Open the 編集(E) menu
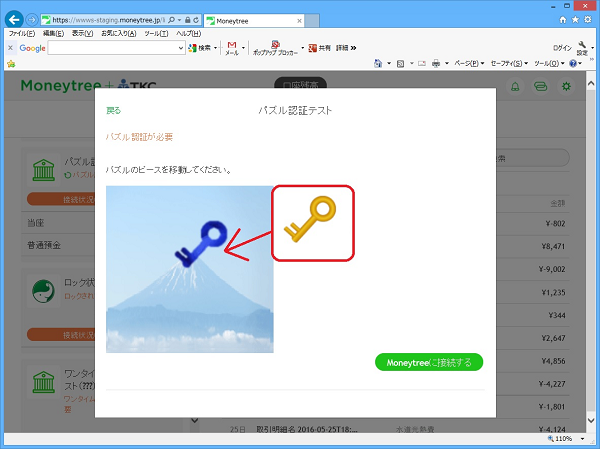 tap(53, 34)
